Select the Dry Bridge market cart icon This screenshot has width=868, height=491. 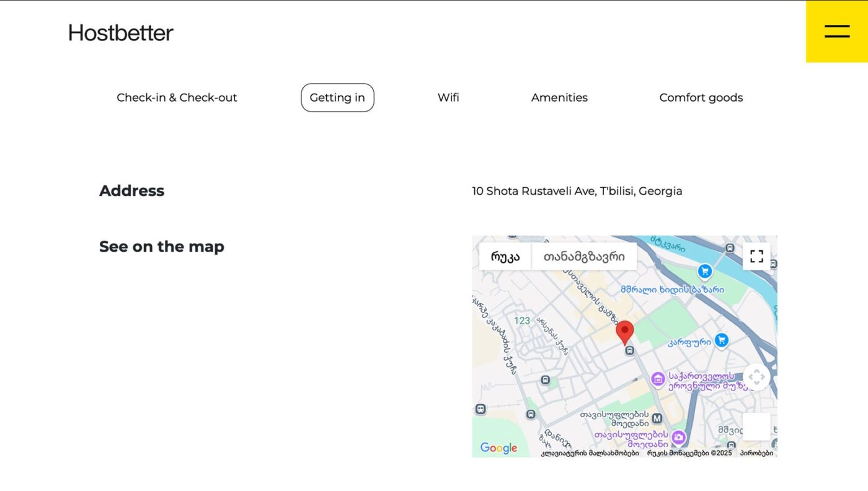pos(704,271)
